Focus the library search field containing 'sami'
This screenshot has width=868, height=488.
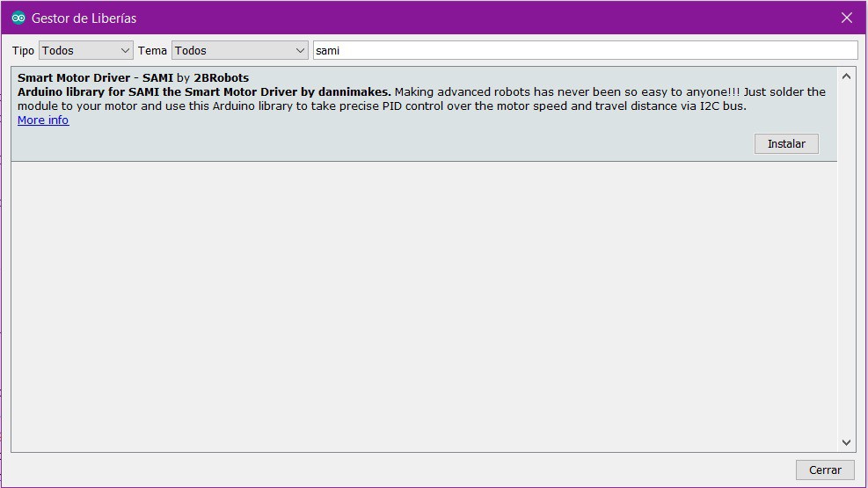[x=585, y=50]
